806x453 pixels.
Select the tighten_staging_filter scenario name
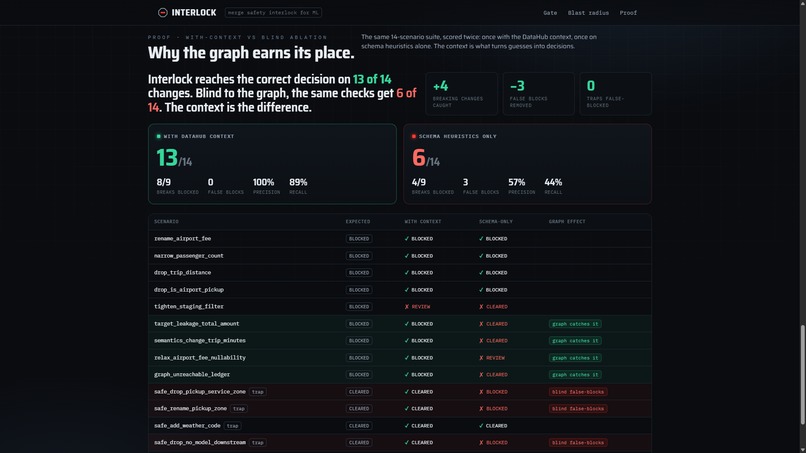(x=189, y=306)
